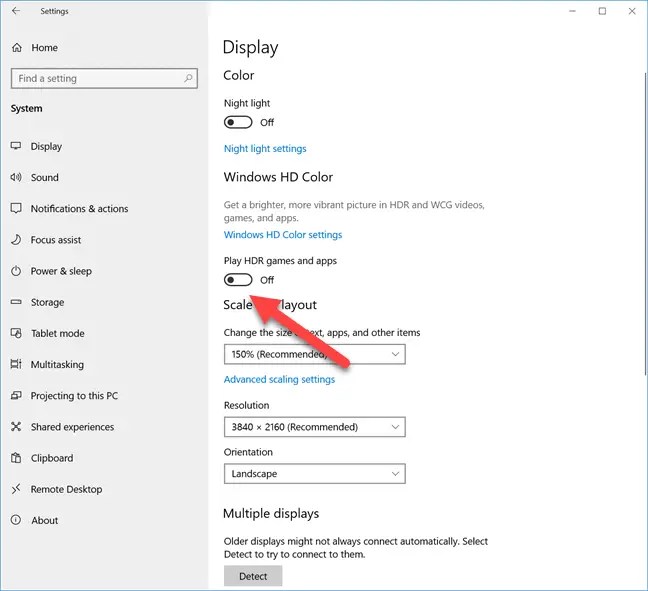Open Notifications & actions settings page
Image resolution: width=648 pixels, height=591 pixels.
79,209
